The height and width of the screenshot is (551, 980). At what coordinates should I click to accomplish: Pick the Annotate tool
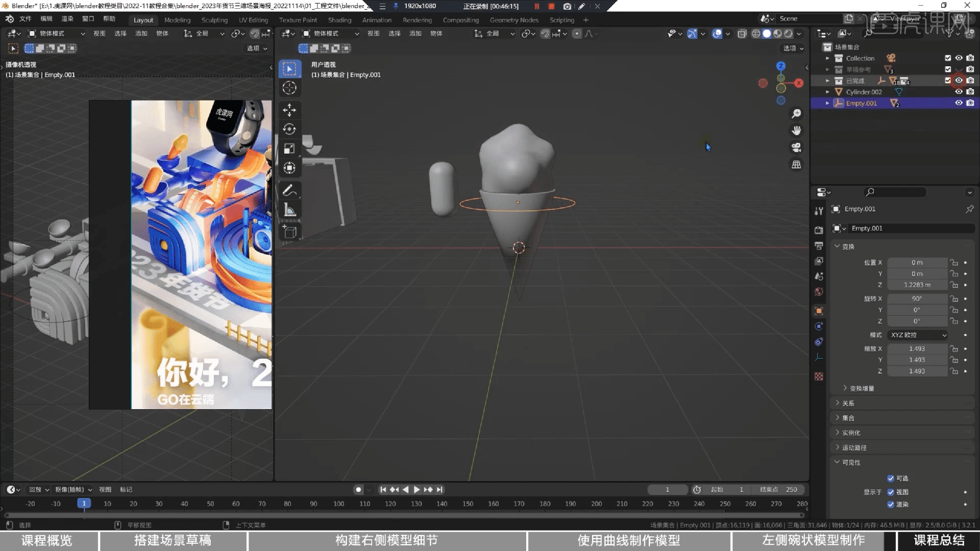pyautogui.click(x=289, y=190)
